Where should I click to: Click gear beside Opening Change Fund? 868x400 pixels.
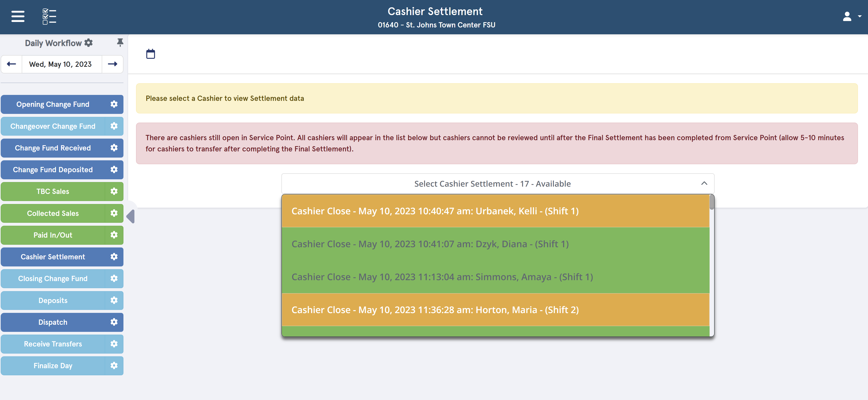114,105
